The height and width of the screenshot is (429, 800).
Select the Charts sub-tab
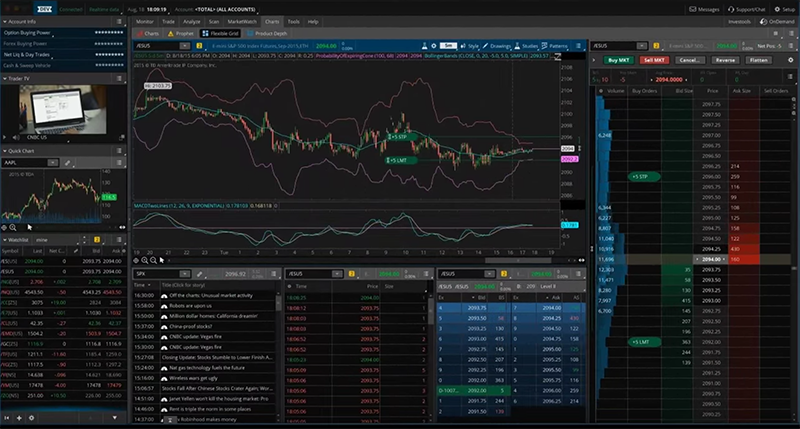148,33
